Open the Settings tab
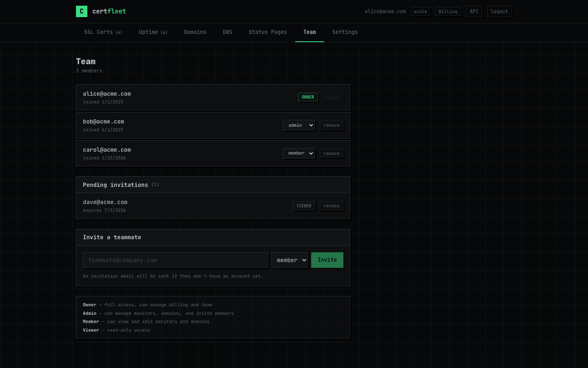Image resolution: width=588 pixels, height=368 pixels. coord(345,32)
